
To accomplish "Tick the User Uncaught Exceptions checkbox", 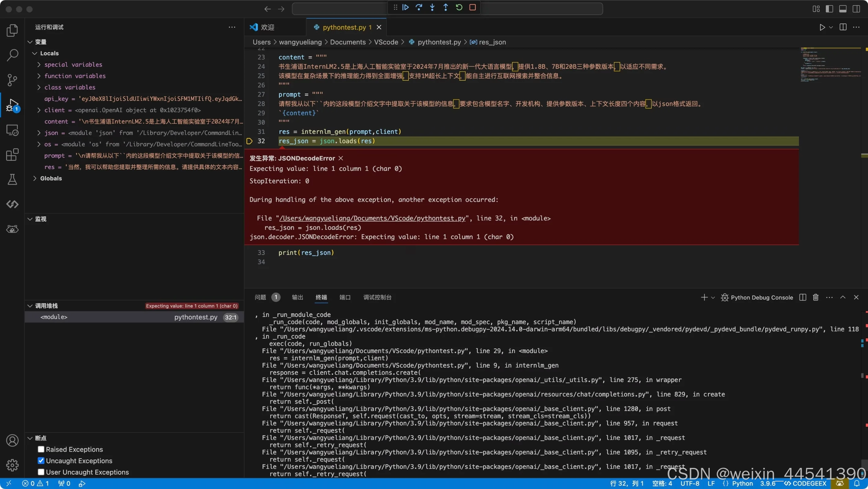I will click(41, 472).
